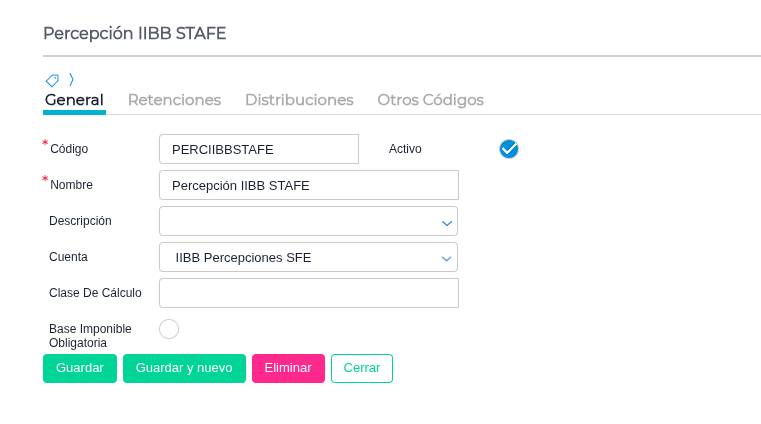Image resolution: width=761 pixels, height=424 pixels.
Task: Click Guardar y nuevo
Action: click(184, 368)
